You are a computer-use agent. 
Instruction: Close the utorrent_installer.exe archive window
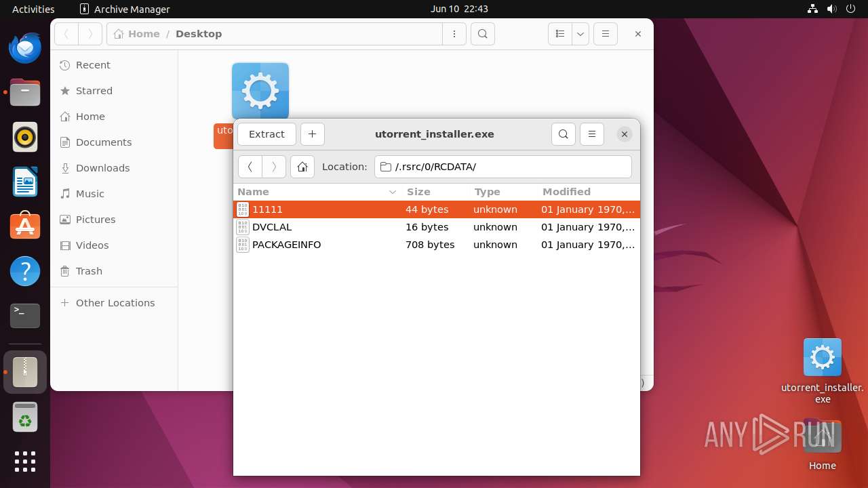(625, 134)
